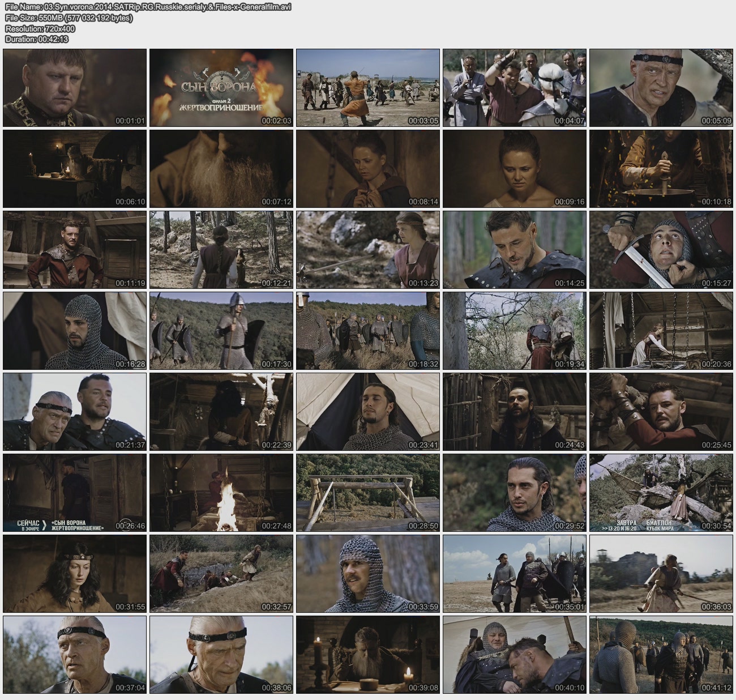Select the sword fight thumbnail at 00:03:05
This screenshot has height=700, width=736.
point(368,88)
